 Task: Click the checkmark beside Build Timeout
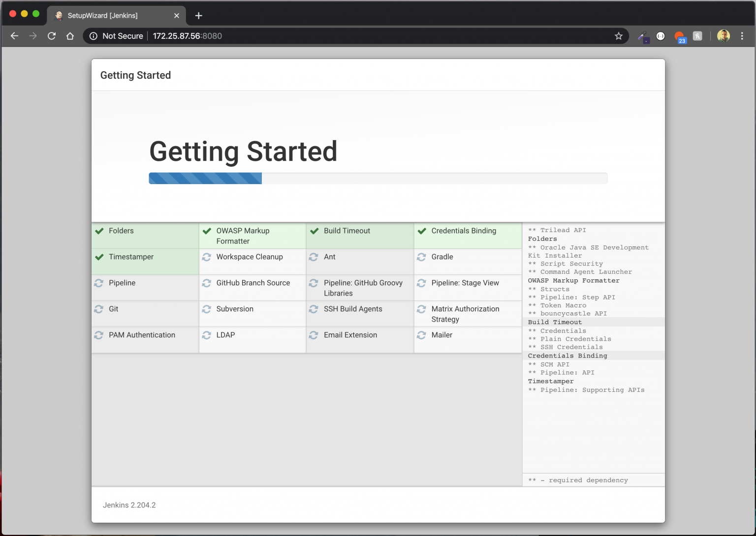tap(314, 231)
